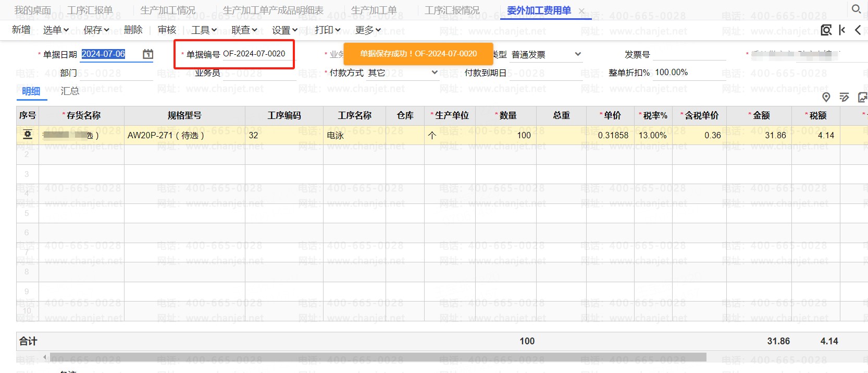The height and width of the screenshot is (373, 868).
Task: Click the document lookup icon in toolbar
Action: pos(826,30)
